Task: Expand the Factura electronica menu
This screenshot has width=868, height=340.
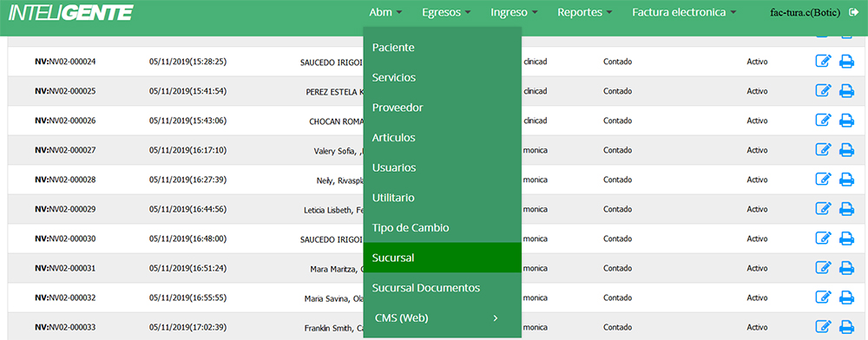Action: [684, 12]
